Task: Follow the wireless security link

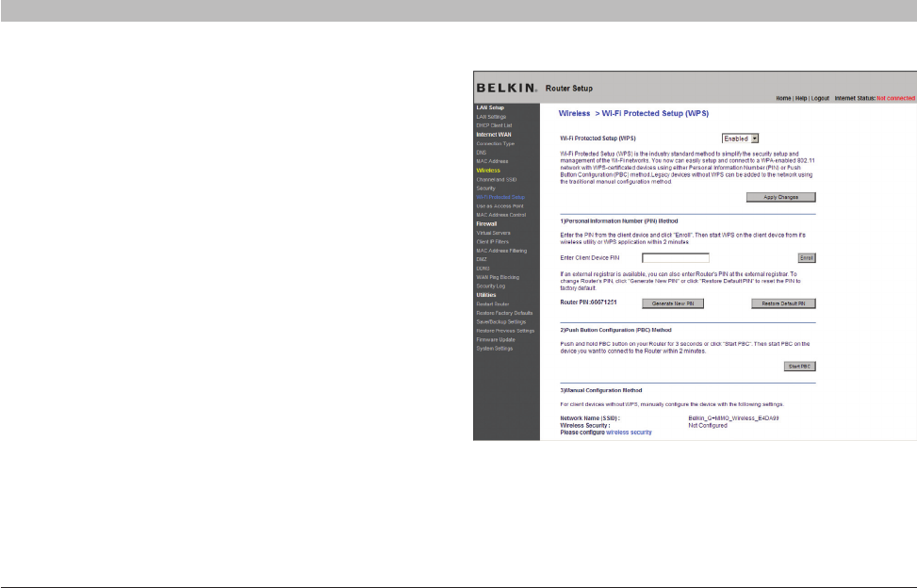Action: click(629, 433)
